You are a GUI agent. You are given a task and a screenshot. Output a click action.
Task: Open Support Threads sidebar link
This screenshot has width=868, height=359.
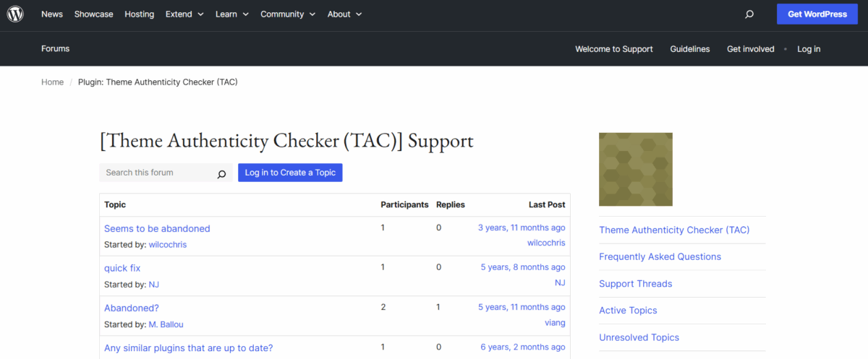(x=635, y=284)
